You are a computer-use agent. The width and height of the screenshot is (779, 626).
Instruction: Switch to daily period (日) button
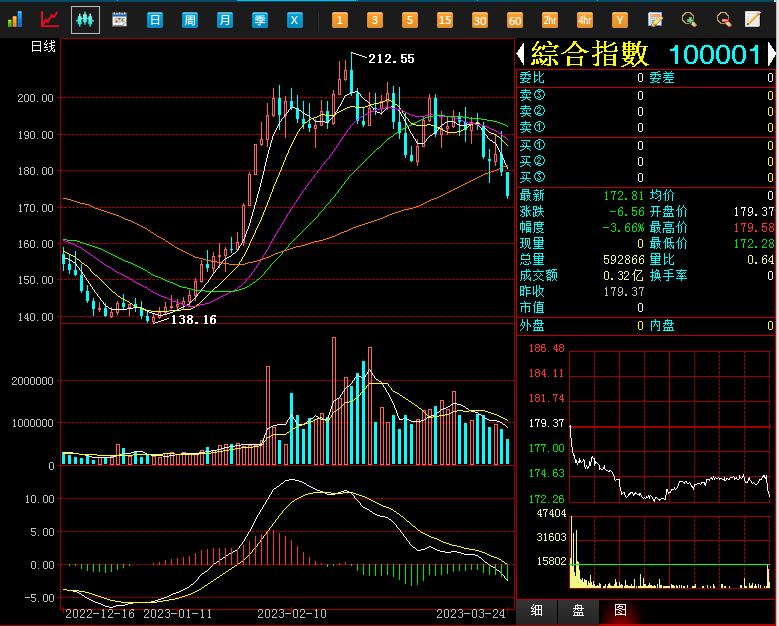(x=155, y=20)
